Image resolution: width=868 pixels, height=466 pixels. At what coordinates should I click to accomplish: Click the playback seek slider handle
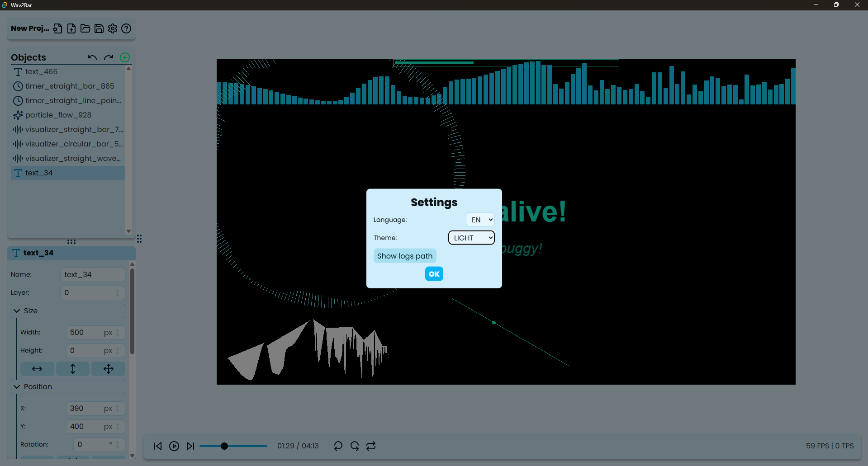[x=224, y=446]
